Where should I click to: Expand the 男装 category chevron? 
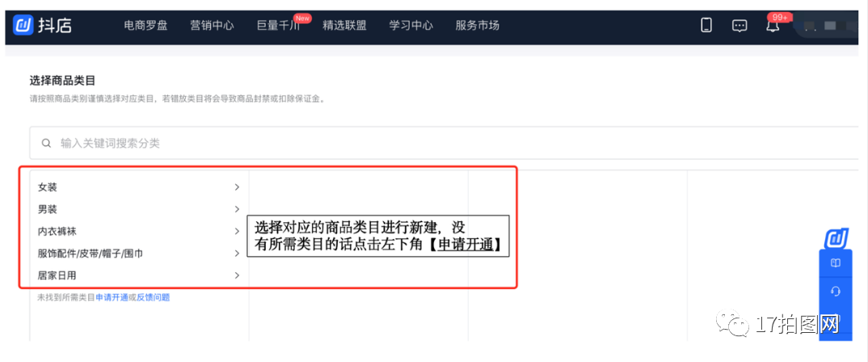coord(237,209)
